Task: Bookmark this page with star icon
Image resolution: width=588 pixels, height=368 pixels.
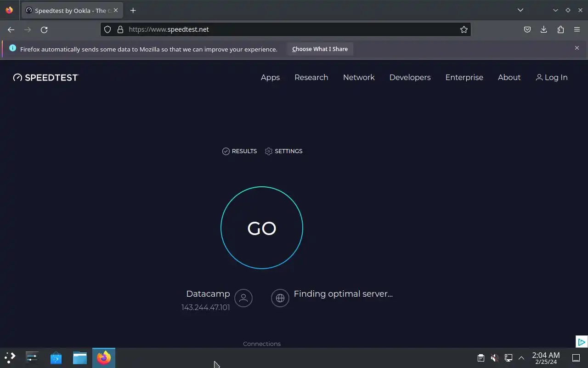Action: pyautogui.click(x=464, y=29)
